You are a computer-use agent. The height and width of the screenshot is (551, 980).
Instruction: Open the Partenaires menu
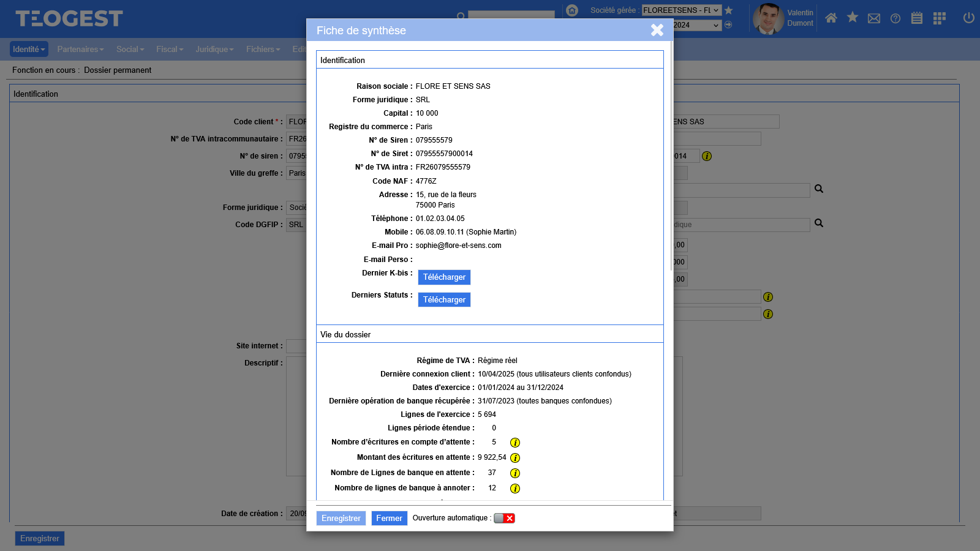[x=80, y=49]
